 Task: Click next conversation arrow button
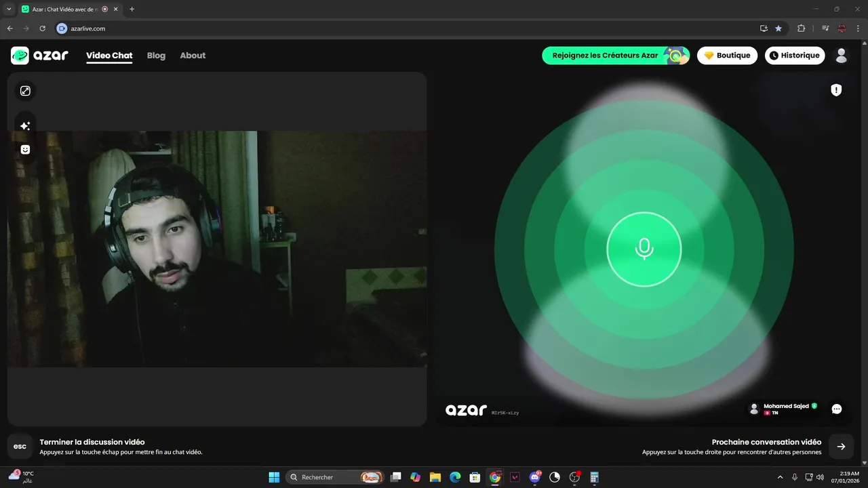click(841, 447)
